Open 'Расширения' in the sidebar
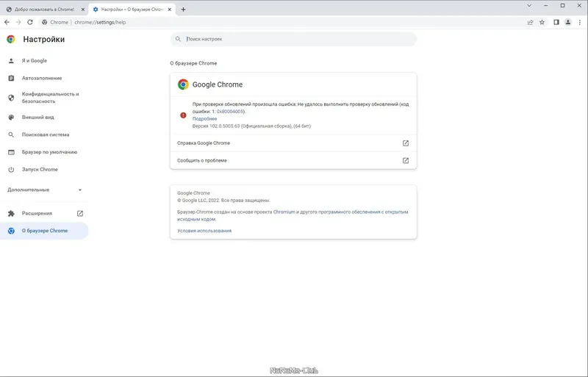 [37, 213]
